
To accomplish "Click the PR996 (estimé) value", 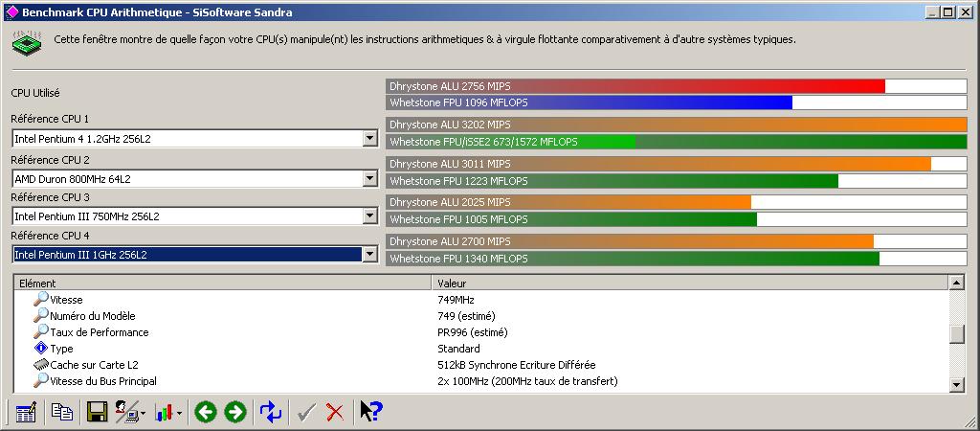I will coord(473,332).
